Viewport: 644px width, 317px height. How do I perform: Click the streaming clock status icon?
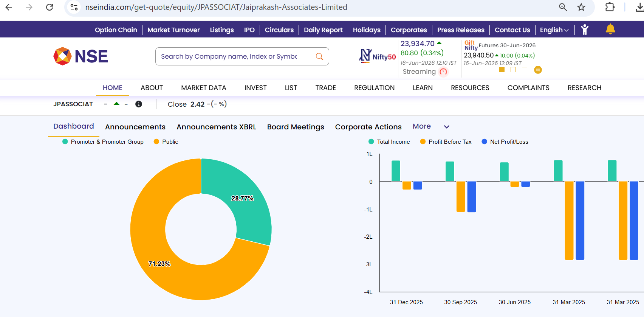click(443, 71)
